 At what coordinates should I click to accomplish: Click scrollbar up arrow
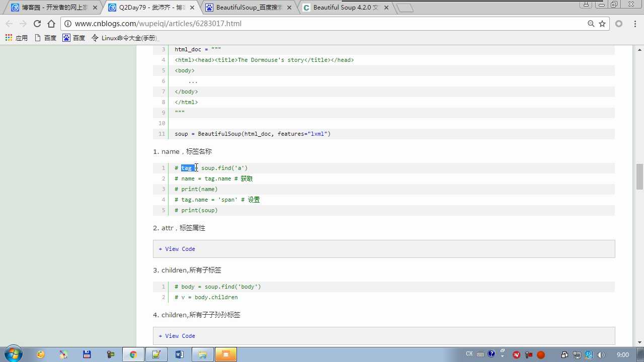(x=639, y=49)
